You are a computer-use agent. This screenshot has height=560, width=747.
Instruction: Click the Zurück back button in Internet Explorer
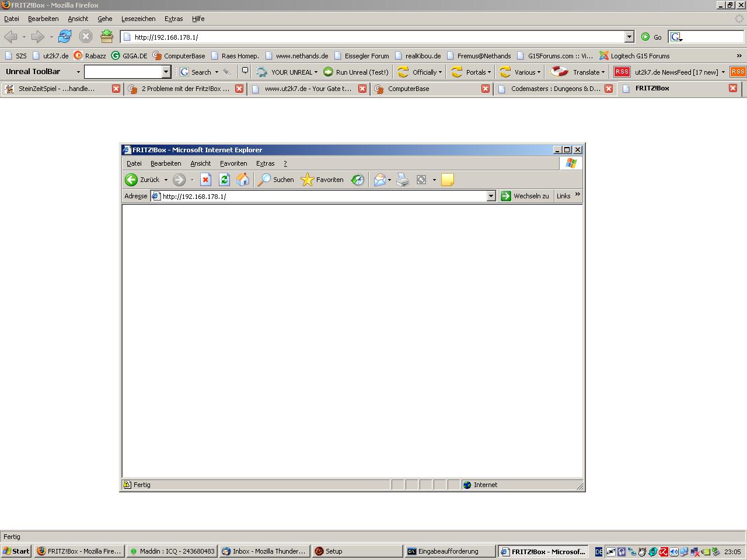142,180
